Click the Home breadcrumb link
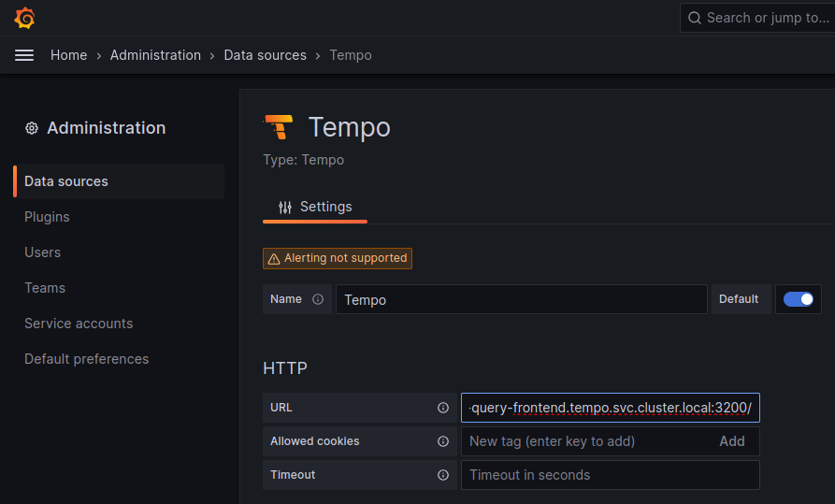 pyautogui.click(x=68, y=55)
